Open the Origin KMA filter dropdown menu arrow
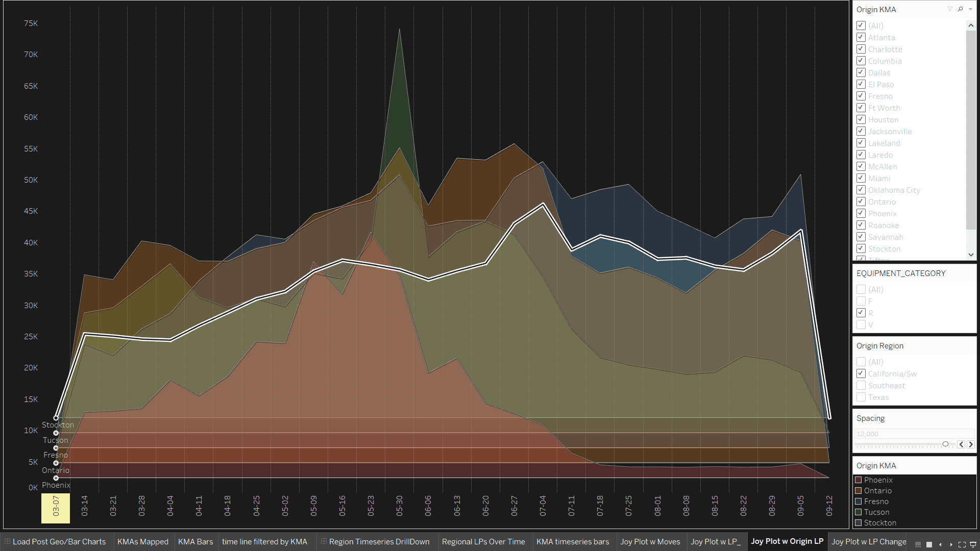980x551 pixels. pos(970,9)
